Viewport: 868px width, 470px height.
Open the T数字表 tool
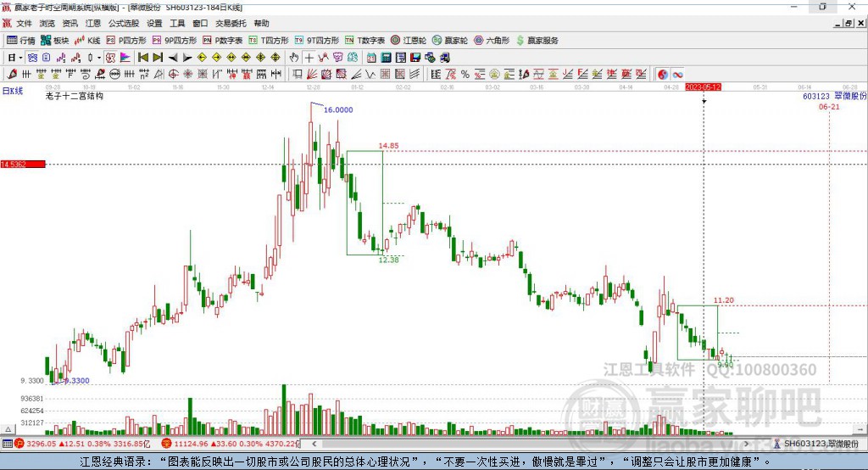364,41
